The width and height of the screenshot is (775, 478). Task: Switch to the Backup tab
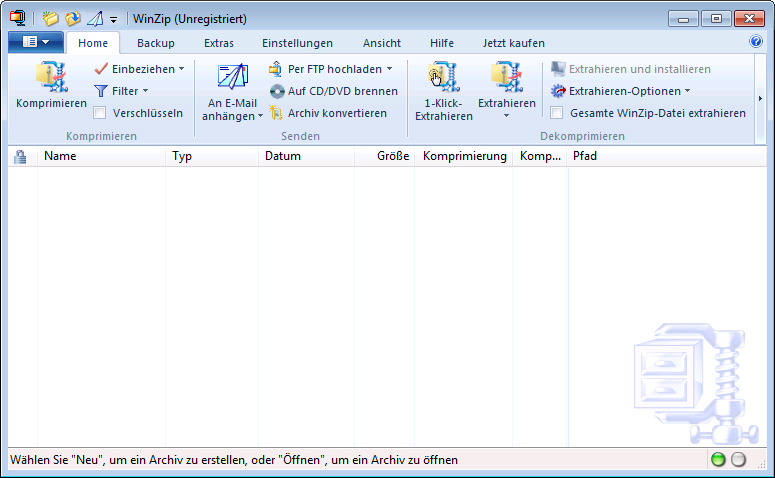[156, 43]
